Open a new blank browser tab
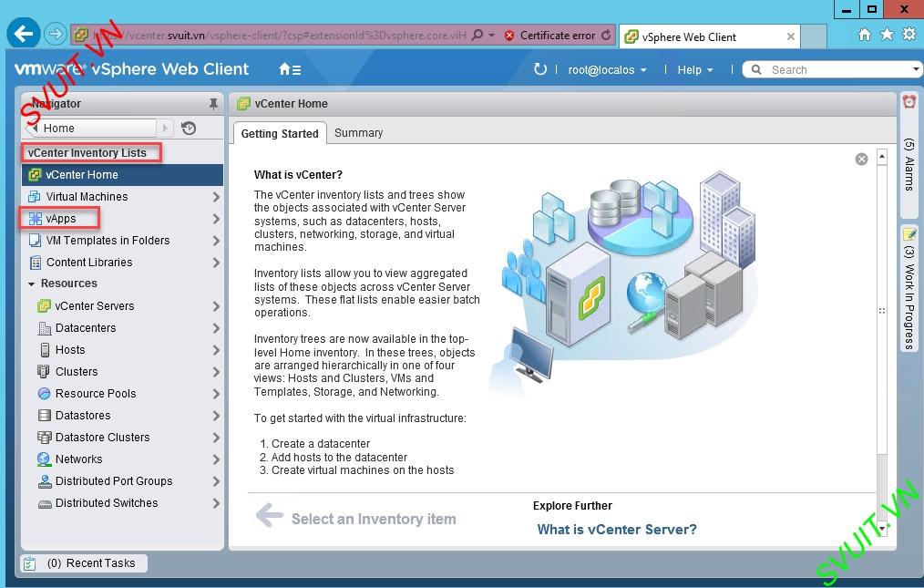The width and height of the screenshot is (924, 588). 814,36
